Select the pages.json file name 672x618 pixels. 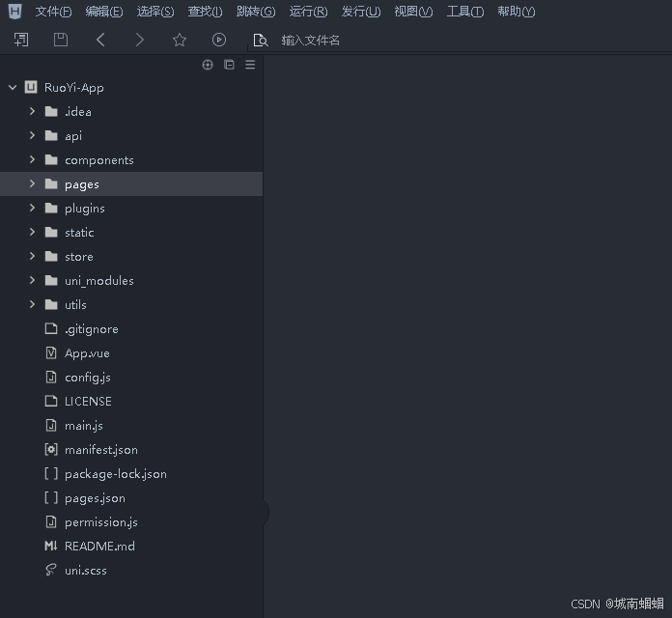click(95, 498)
